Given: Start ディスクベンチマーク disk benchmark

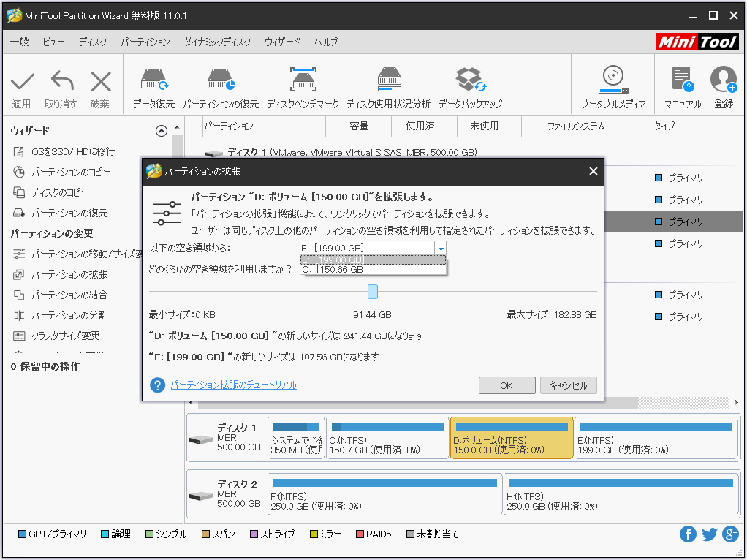Looking at the screenshot, I should coord(302,80).
